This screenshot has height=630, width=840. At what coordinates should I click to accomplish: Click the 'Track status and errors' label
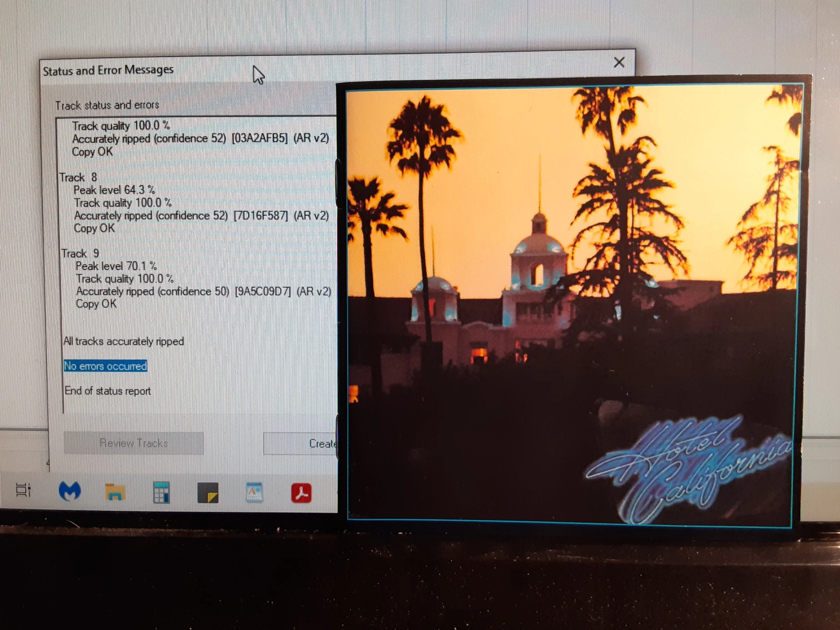point(107,105)
